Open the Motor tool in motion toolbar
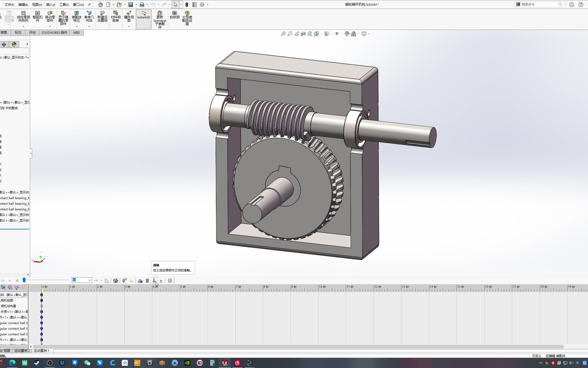Viewport: 588px width, 368px height. pyautogui.click(x=140, y=281)
